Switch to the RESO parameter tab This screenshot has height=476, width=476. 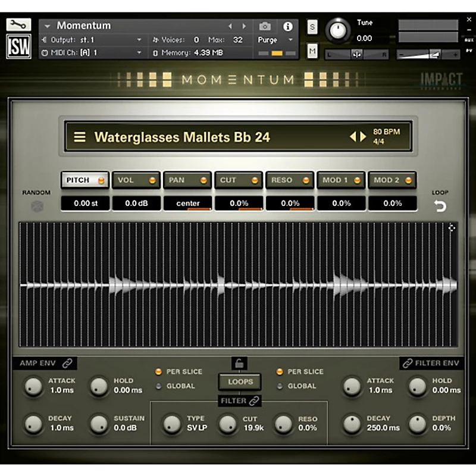point(289,180)
